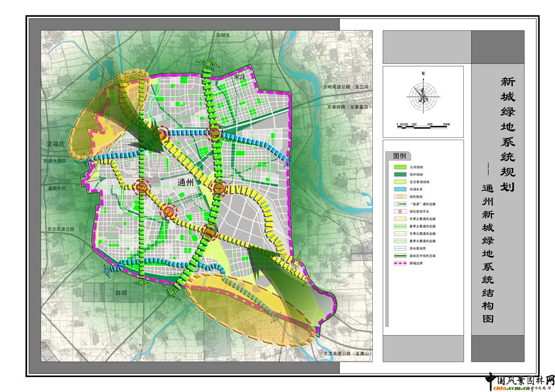Viewport: 555px width, 392px height.
Task: Select the 生态景观绿地 light green swatch
Action: point(401,182)
